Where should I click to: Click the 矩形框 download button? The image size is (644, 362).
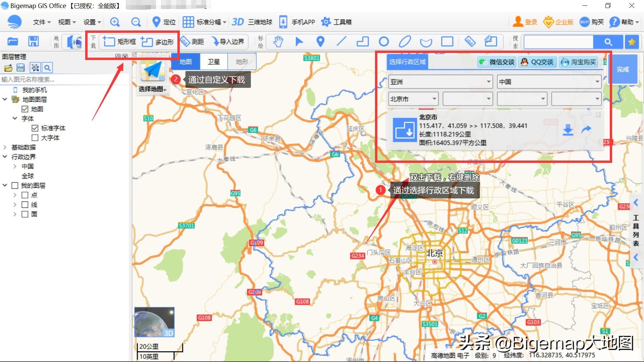pos(119,42)
